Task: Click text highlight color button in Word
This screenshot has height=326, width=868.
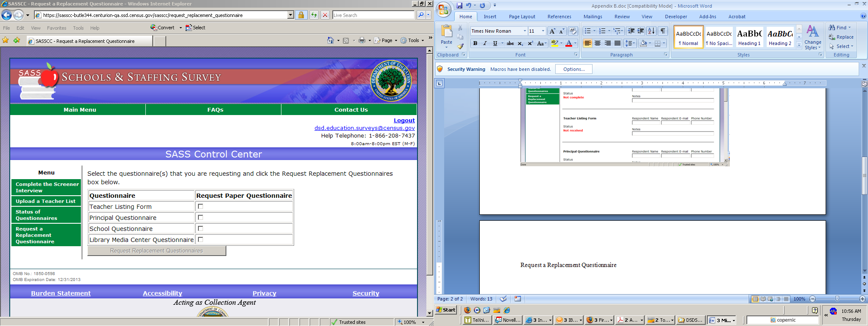Action: (x=554, y=43)
